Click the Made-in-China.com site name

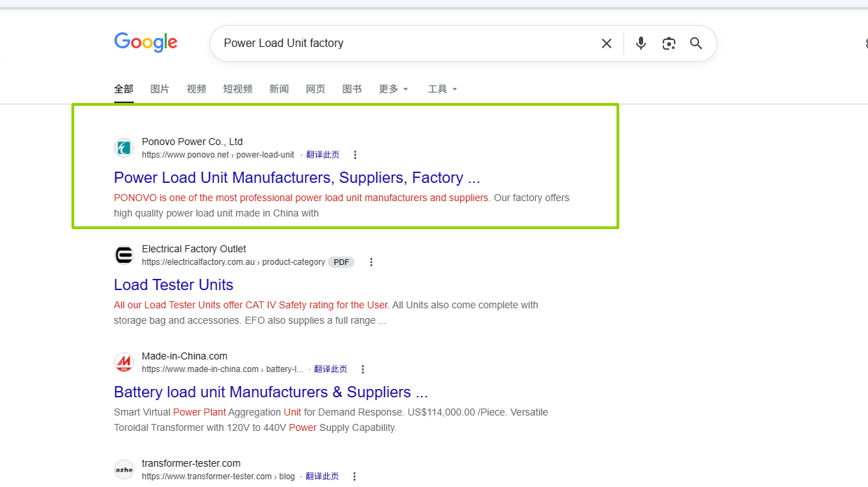pos(184,356)
